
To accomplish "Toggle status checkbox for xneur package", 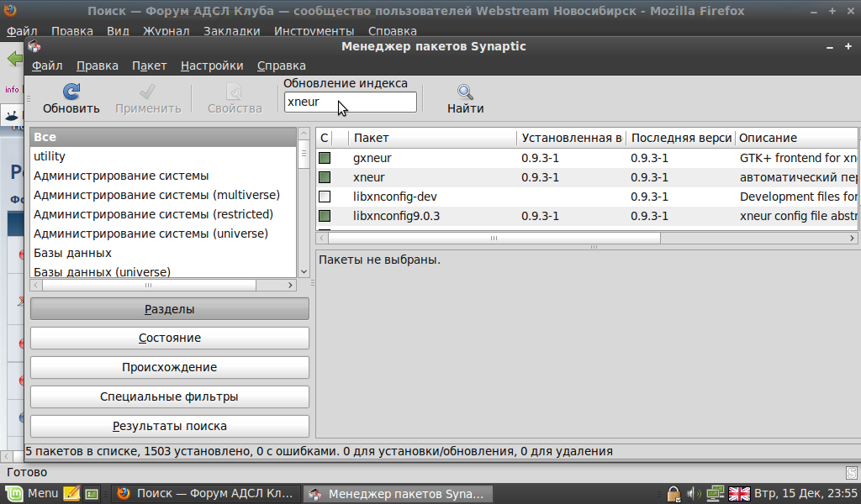I will click(x=325, y=177).
